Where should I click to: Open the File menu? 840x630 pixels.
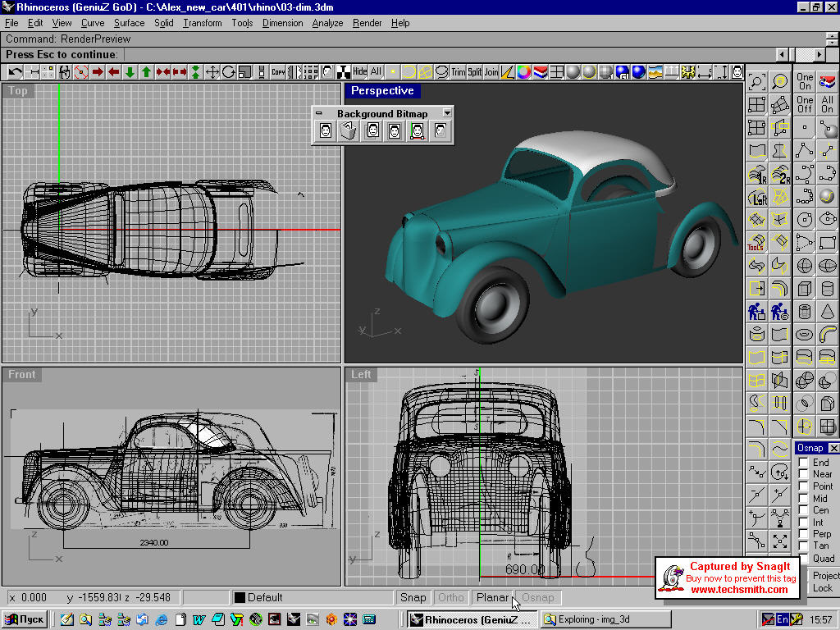(11, 23)
